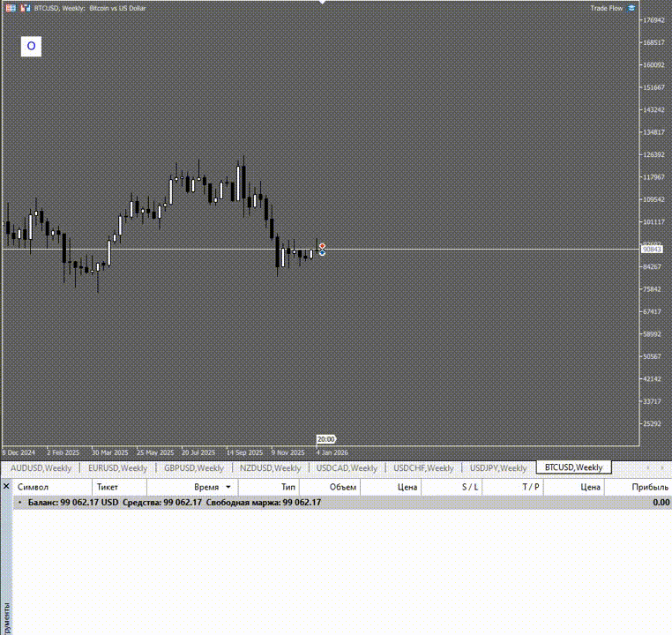Click Цена header next to Прибыль

[x=574, y=487]
